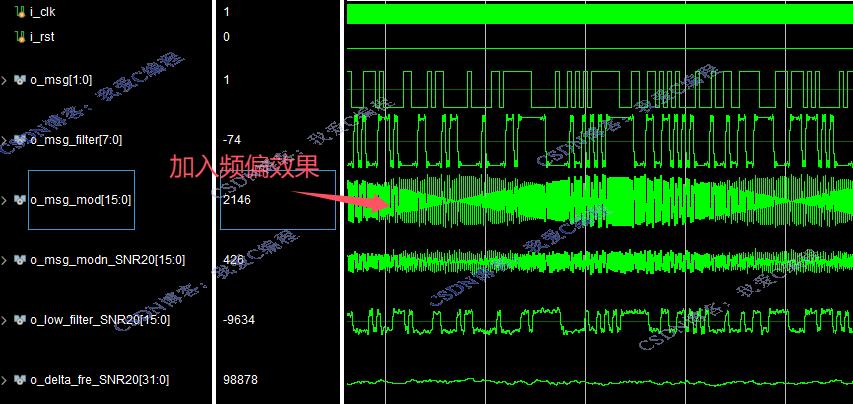This screenshot has height=404, width=853.
Task: Click the value -74
Action: click(x=232, y=140)
